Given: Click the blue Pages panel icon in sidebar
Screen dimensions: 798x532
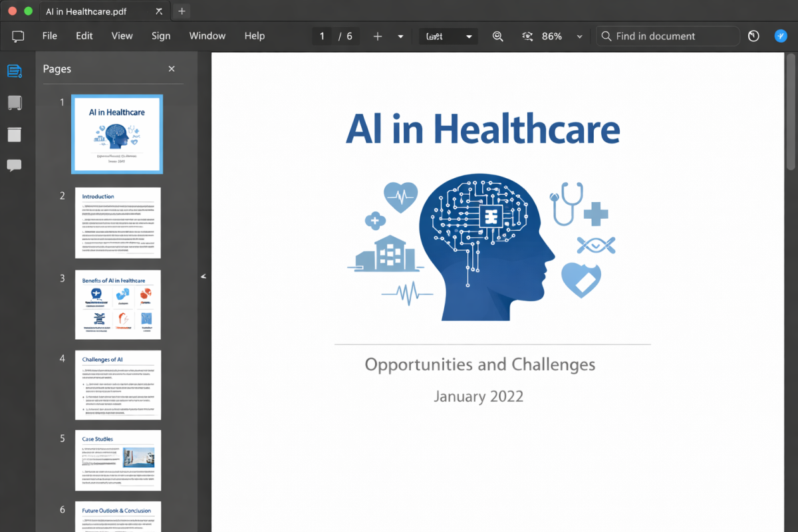Looking at the screenshot, I should pos(14,70).
